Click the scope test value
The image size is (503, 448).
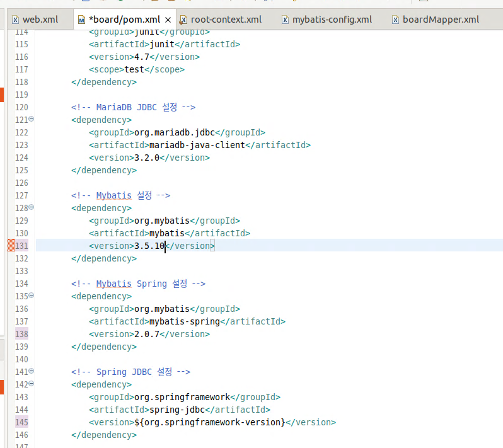(x=134, y=69)
